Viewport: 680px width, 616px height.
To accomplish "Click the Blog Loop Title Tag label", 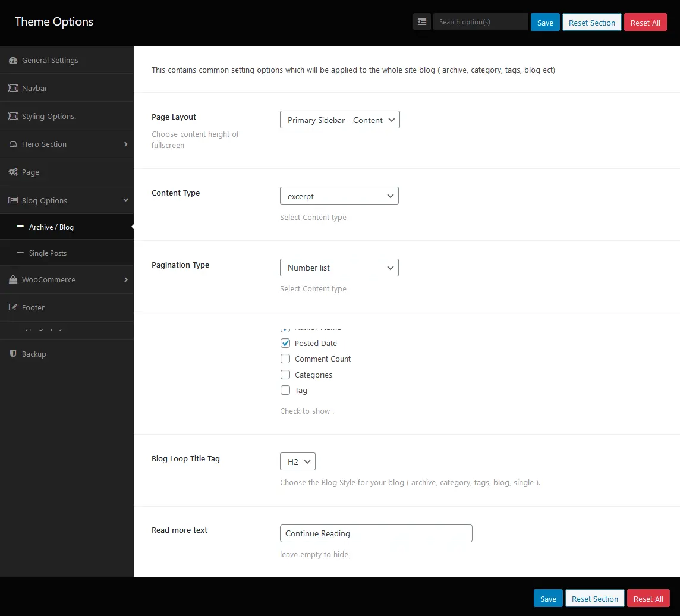I will tap(185, 458).
